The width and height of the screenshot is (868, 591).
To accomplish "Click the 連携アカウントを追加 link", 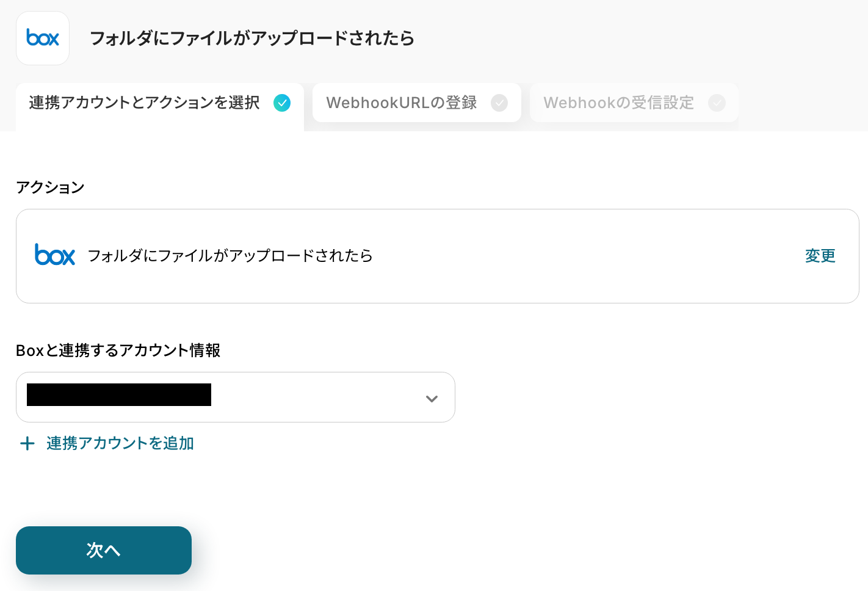I will click(x=120, y=443).
